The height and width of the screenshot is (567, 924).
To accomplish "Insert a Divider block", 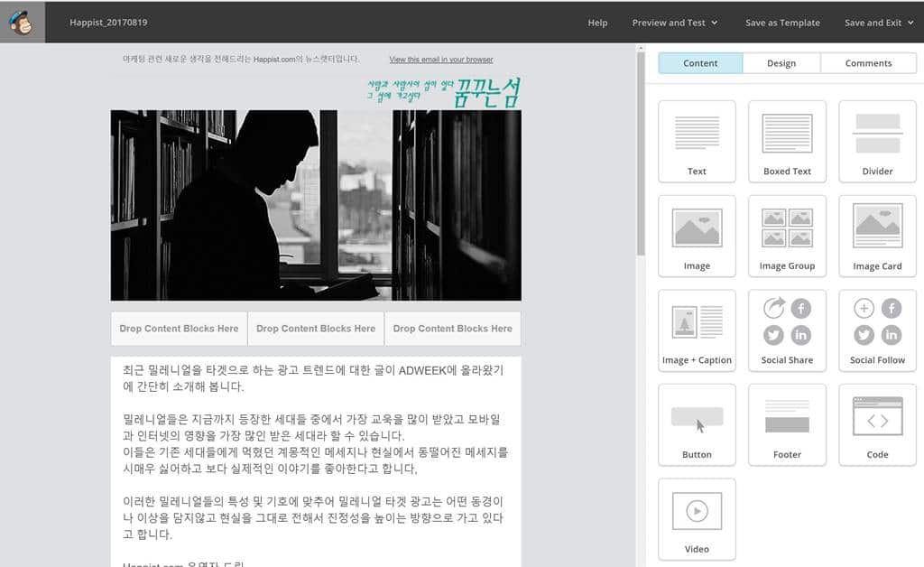I will 876,140.
